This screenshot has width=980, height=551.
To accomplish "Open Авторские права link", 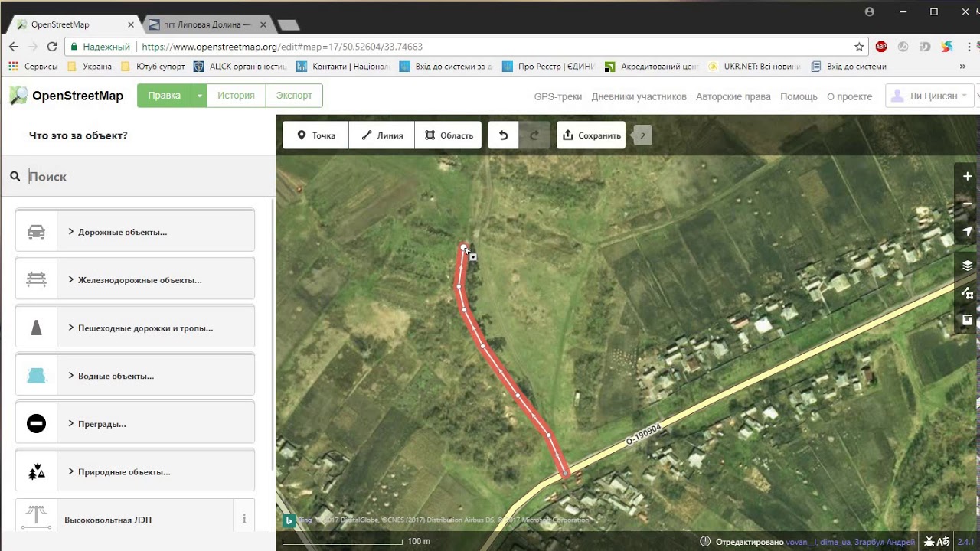I will tap(733, 96).
